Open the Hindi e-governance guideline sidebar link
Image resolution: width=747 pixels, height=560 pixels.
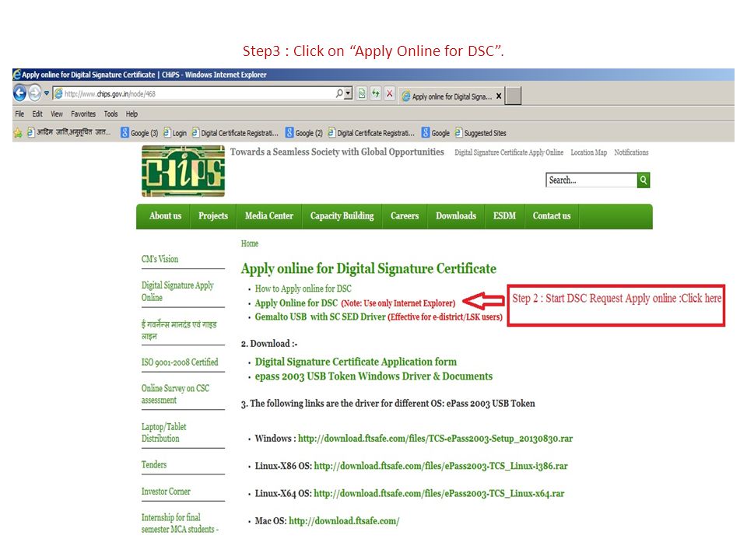[x=179, y=330]
